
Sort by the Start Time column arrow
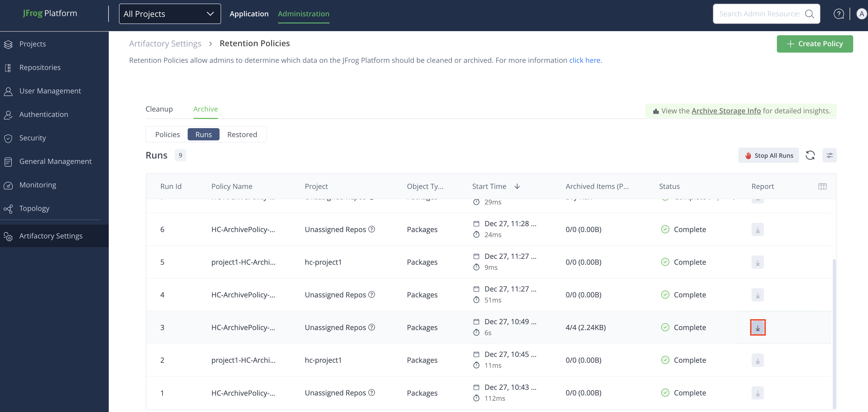[x=517, y=186]
